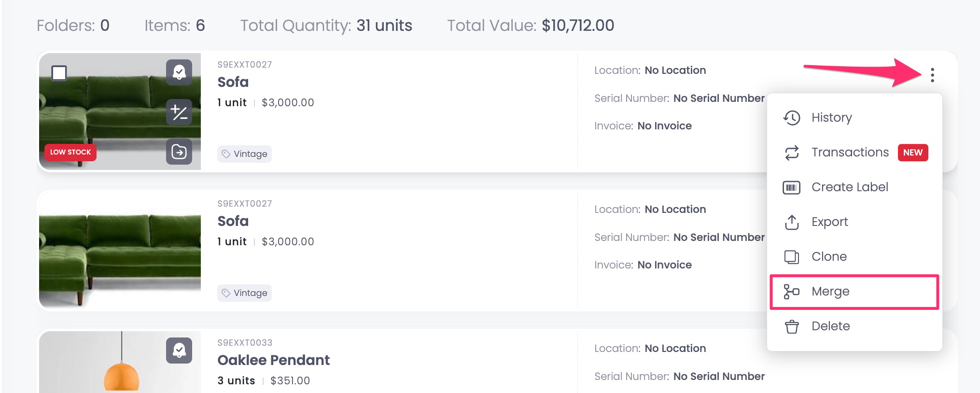Click the Vintage tag on second Sofa
980x393 pixels.
pos(244,293)
